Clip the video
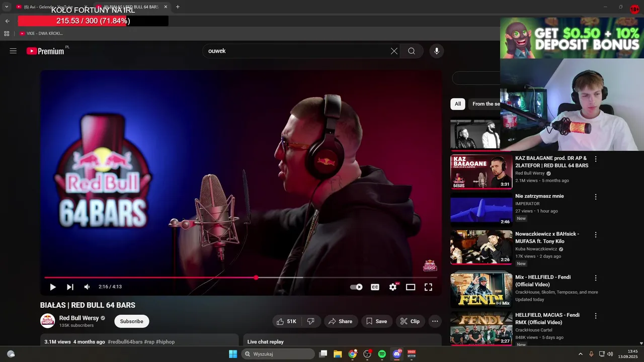The image size is (644, 362). [x=410, y=321]
